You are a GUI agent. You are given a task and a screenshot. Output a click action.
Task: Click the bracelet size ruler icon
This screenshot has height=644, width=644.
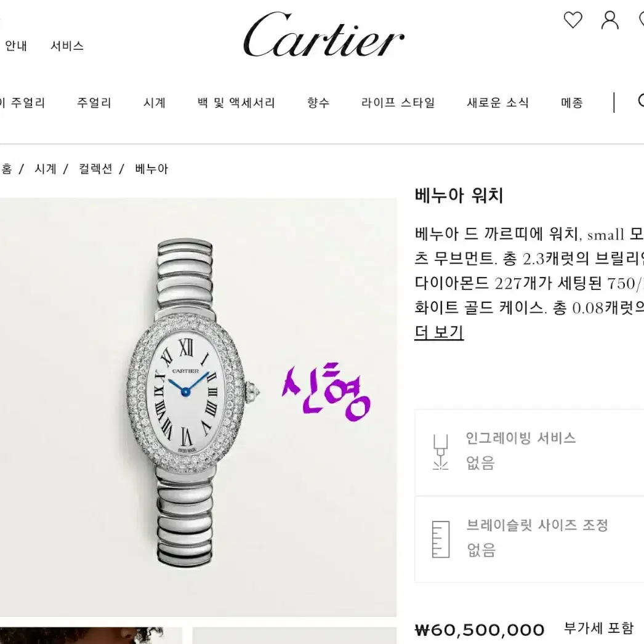click(441, 539)
